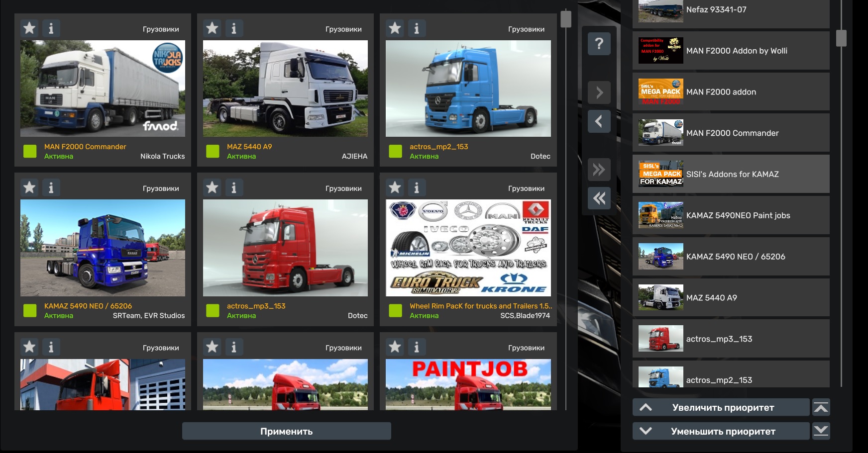
Task: Open the question mark help button
Action: coord(599,44)
